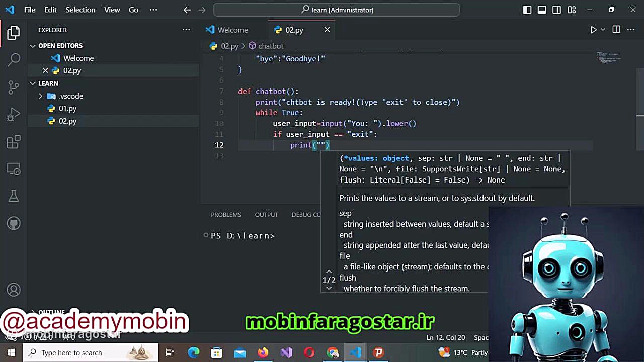This screenshot has width=644, height=362.
Task: Show next signature in parameter hint
Action: 329,288
